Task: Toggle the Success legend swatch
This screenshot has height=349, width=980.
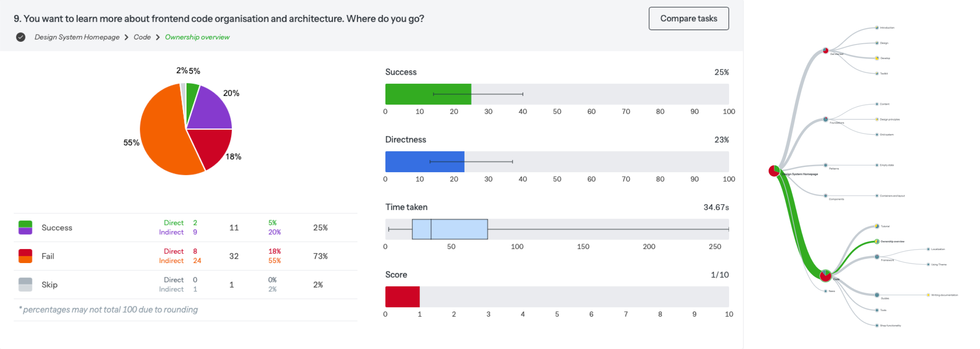Action: [x=25, y=227]
